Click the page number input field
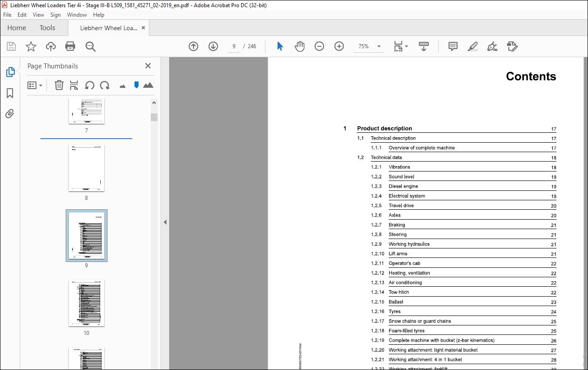This screenshot has width=588, height=370. click(234, 46)
